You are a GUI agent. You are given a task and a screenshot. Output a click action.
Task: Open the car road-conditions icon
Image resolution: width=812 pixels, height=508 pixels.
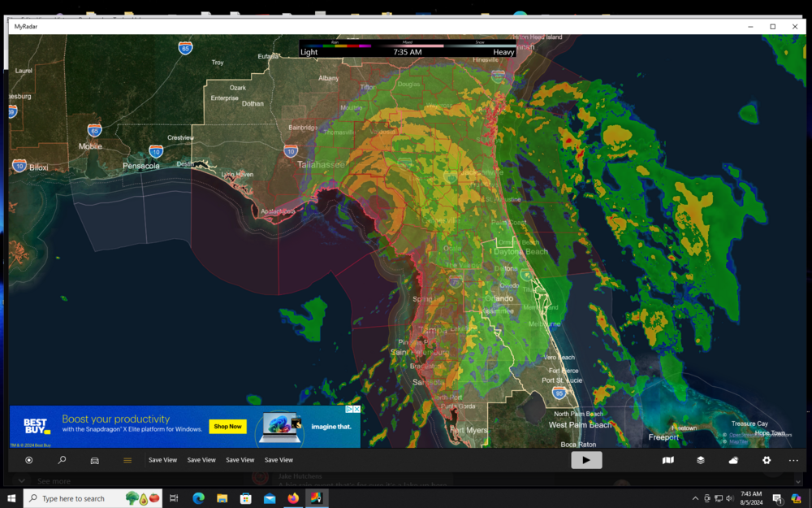[x=95, y=460]
